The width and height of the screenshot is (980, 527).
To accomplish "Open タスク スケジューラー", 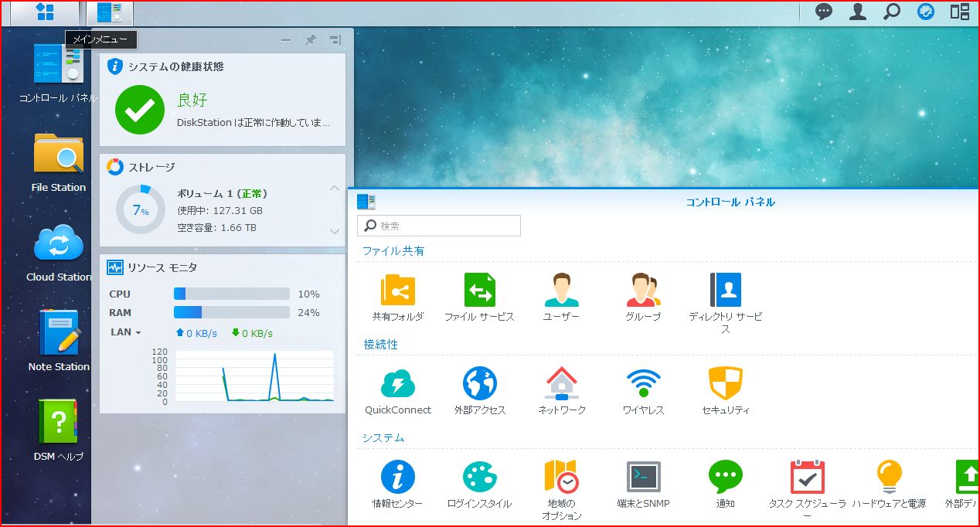I will [807, 490].
